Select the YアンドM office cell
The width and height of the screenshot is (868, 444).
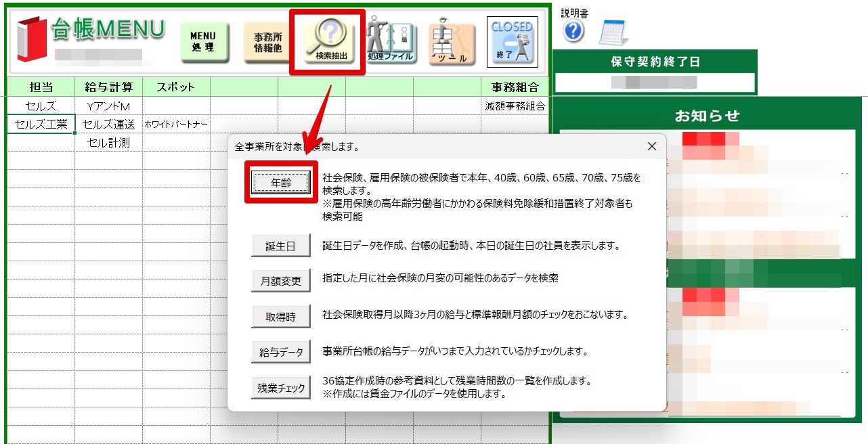(108, 106)
